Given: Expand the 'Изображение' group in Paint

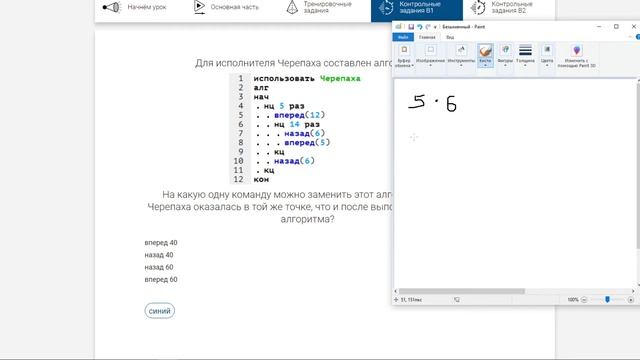Looking at the screenshot, I should pos(430,56).
